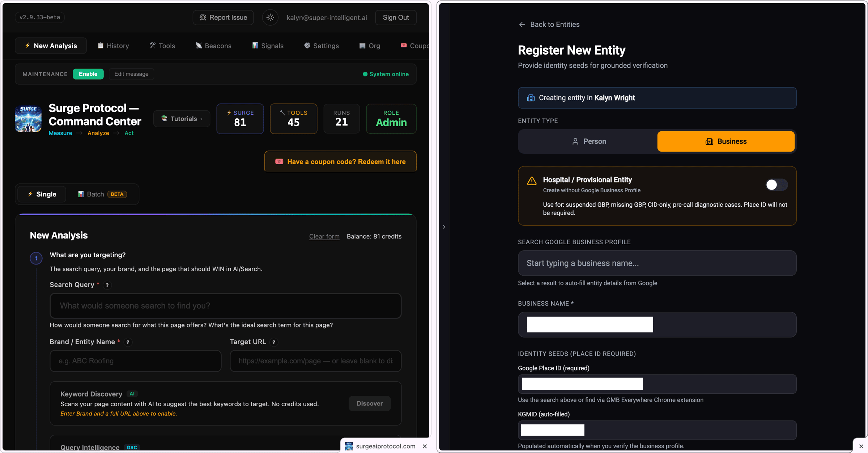Click the coupon code redeem banner
The height and width of the screenshot is (453, 868).
(340, 161)
